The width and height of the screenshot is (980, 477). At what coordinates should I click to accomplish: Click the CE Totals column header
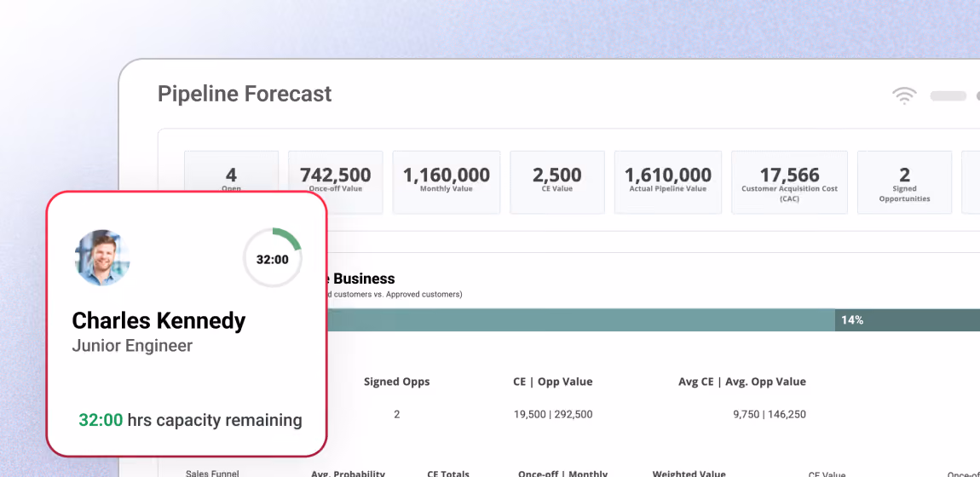448,474
